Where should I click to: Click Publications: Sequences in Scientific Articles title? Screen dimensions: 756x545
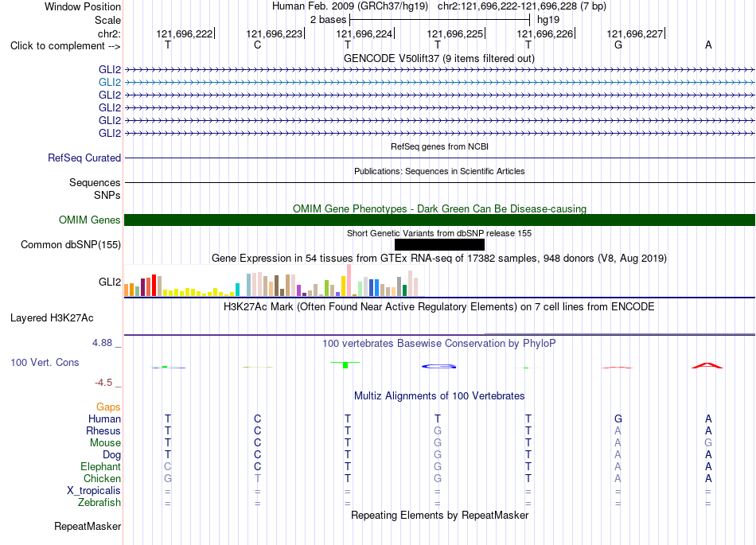pos(439,171)
